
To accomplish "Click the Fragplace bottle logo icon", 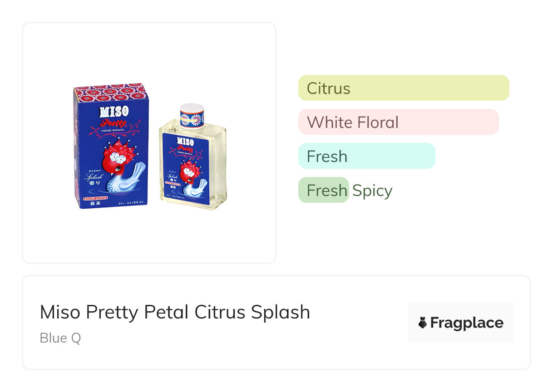I will click(x=422, y=323).
